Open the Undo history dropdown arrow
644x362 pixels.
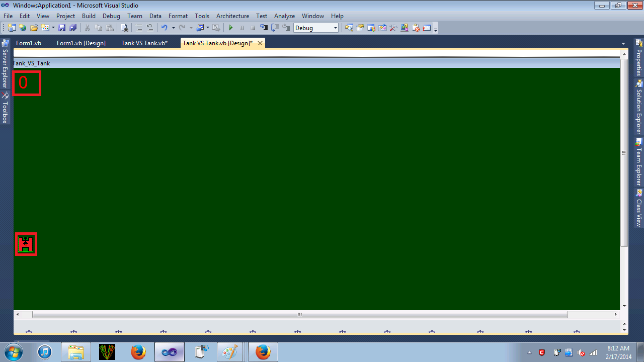(x=174, y=28)
